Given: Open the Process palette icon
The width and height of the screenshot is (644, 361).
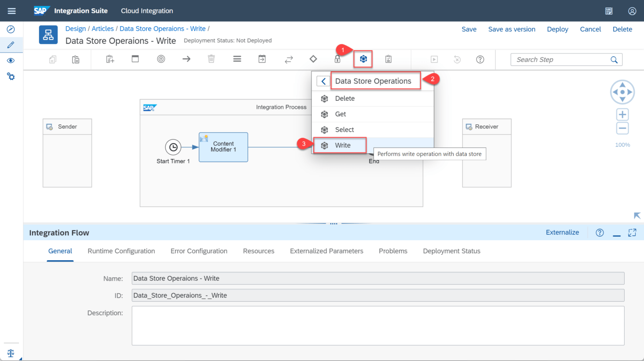Looking at the screenshot, I should click(135, 59).
